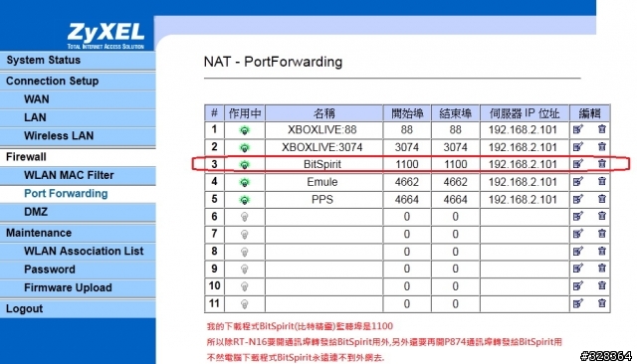Edit empty rule number 6
This screenshot has width=637, height=364.
point(577,216)
